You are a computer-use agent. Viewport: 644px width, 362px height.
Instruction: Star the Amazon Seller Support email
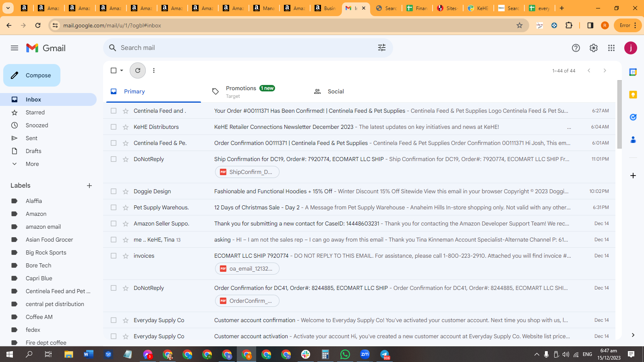[126, 223]
